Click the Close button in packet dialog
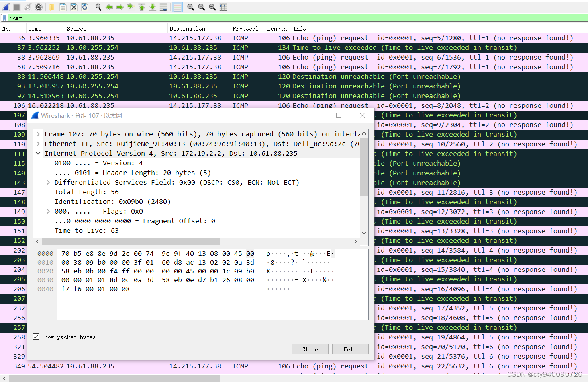This screenshot has width=588, height=382. (310, 349)
